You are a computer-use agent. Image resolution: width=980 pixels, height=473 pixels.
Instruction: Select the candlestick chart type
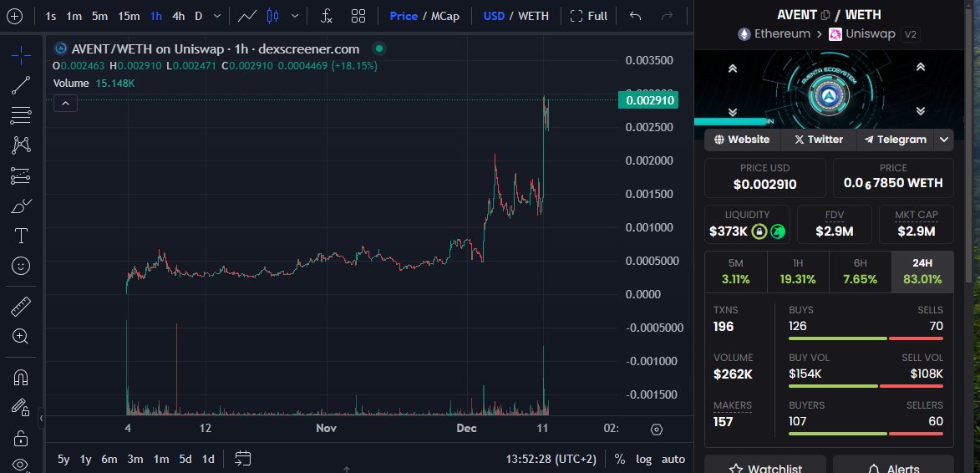click(x=273, y=16)
